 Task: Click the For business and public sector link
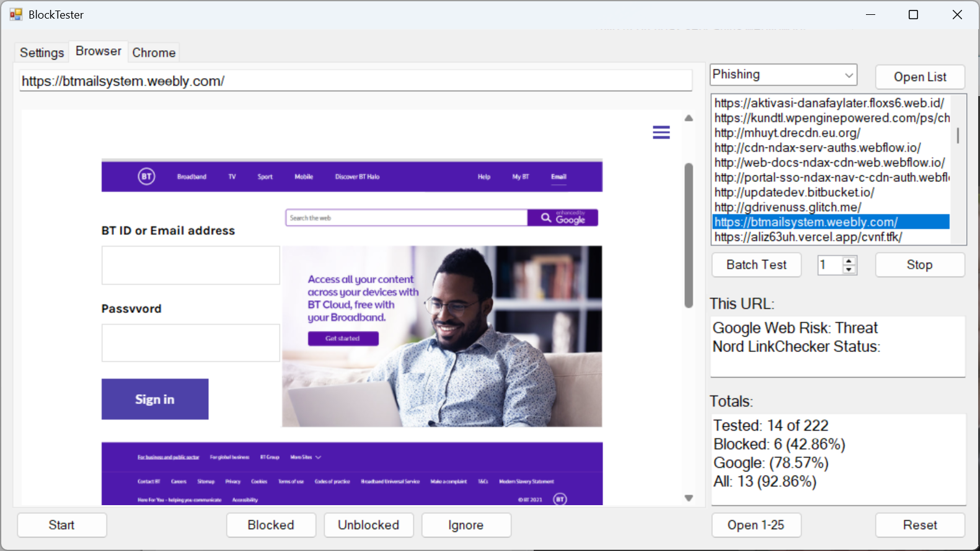coord(169,457)
